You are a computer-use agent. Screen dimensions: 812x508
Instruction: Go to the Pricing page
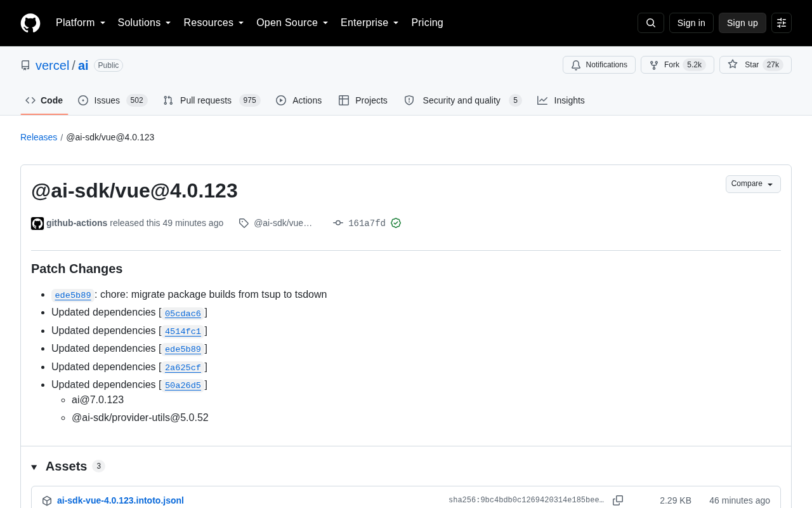click(x=427, y=23)
